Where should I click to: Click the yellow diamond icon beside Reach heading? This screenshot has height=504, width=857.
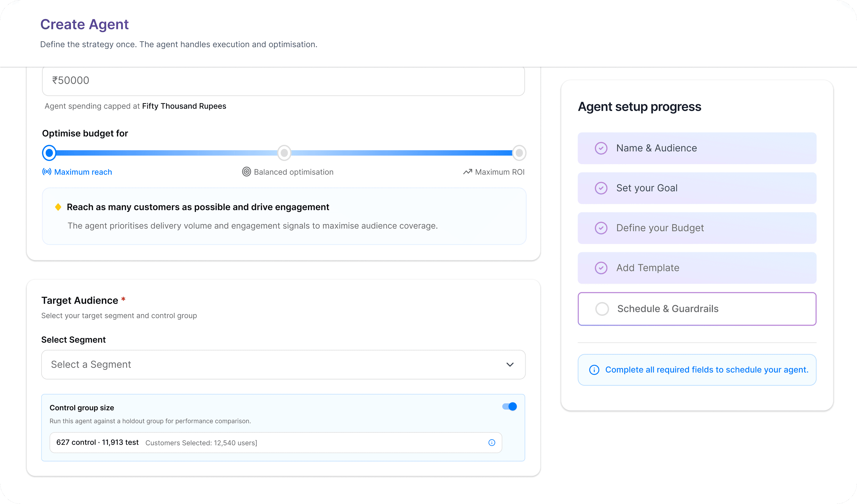click(58, 207)
